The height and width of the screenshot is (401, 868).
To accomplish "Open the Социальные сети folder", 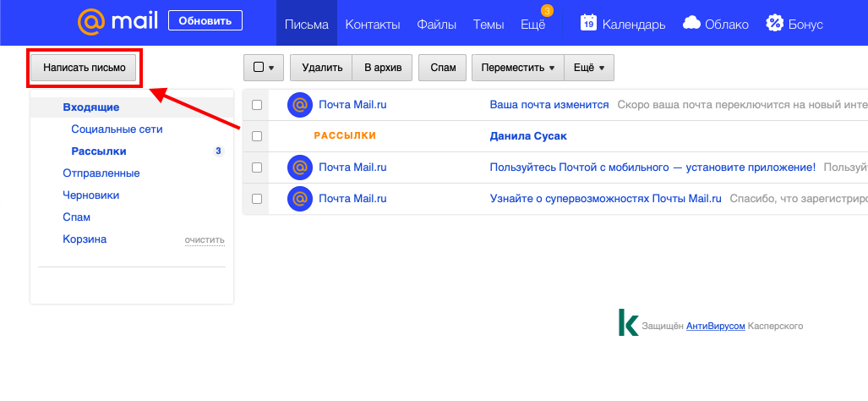I will (x=117, y=129).
